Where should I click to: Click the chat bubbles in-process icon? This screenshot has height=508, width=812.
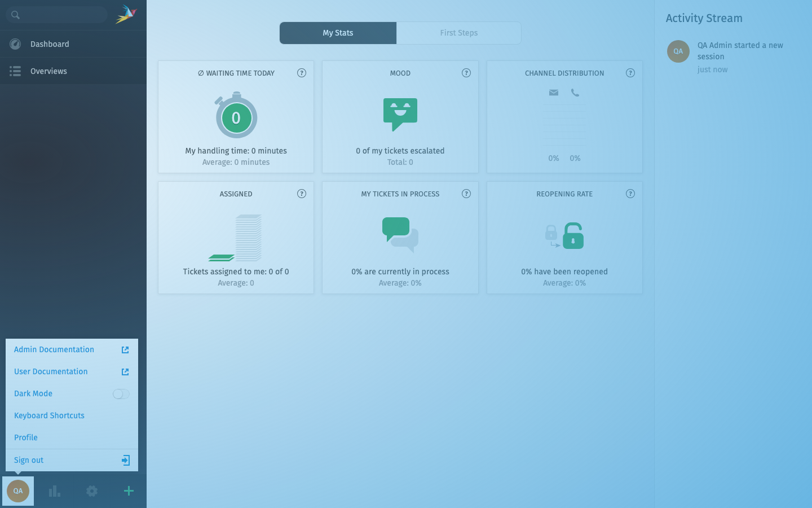coord(400,234)
